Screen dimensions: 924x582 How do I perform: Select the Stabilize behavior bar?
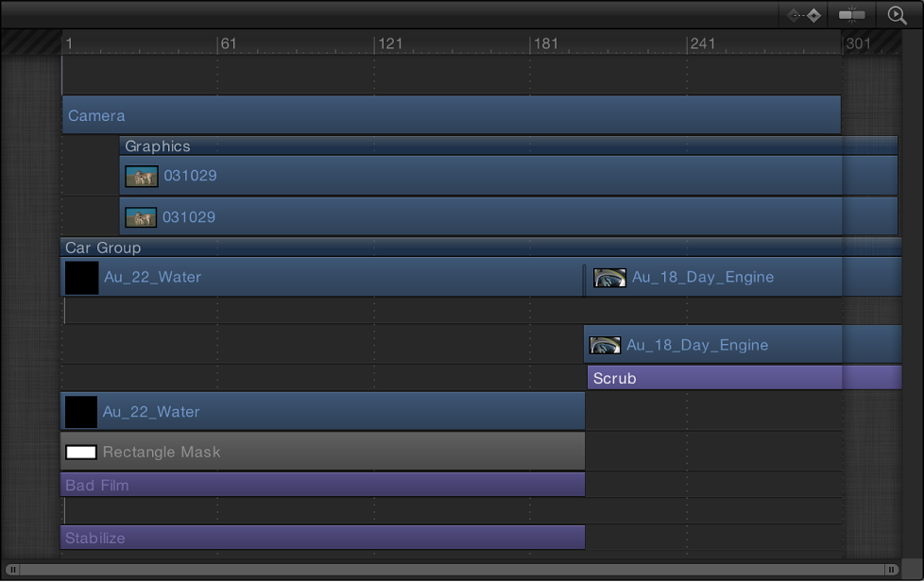(x=322, y=538)
